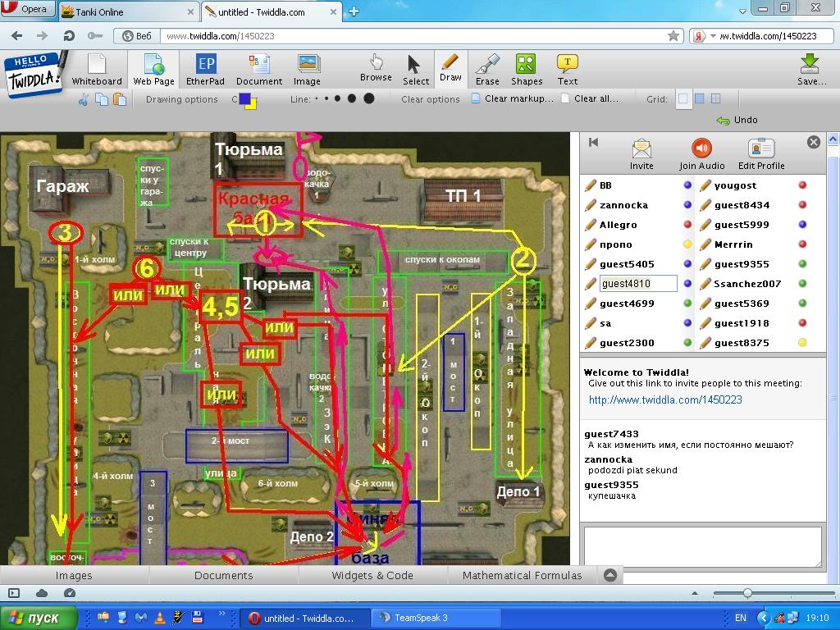This screenshot has height=630, width=840.
Task: Click the Paste clipboard icon
Action: point(120,99)
